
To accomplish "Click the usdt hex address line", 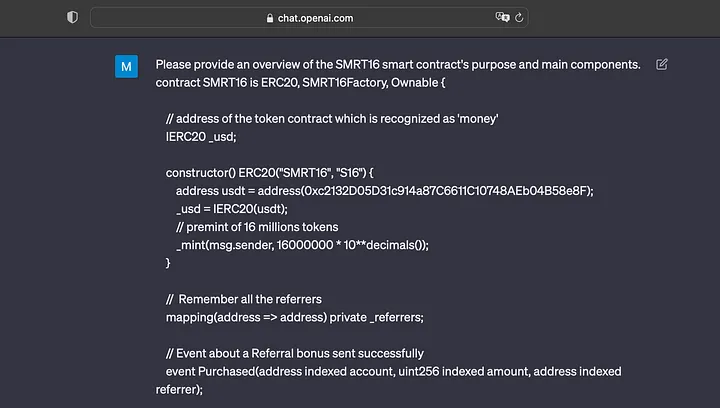I will pyautogui.click(x=384, y=190).
